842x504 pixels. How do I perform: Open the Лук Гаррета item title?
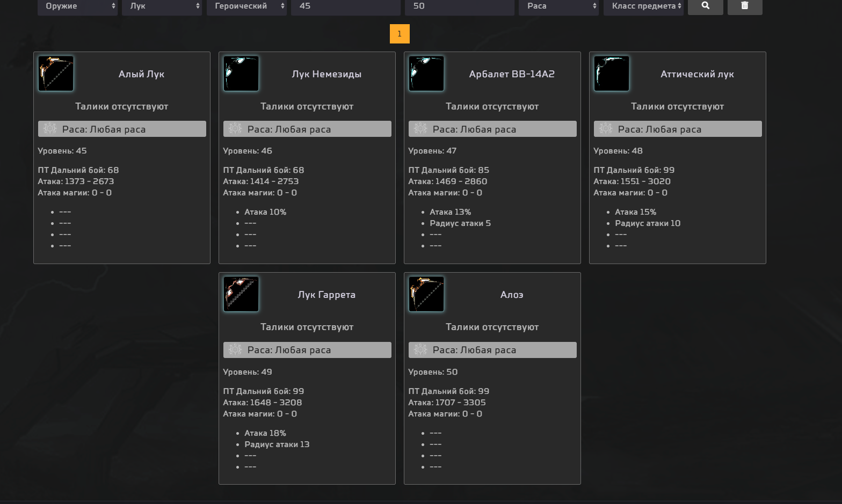click(x=326, y=295)
